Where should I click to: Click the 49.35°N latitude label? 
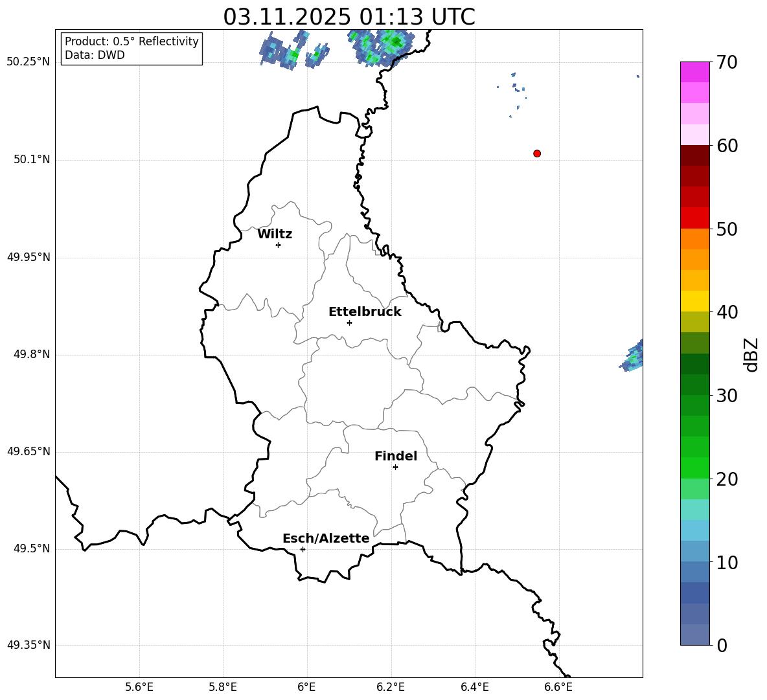point(29,645)
